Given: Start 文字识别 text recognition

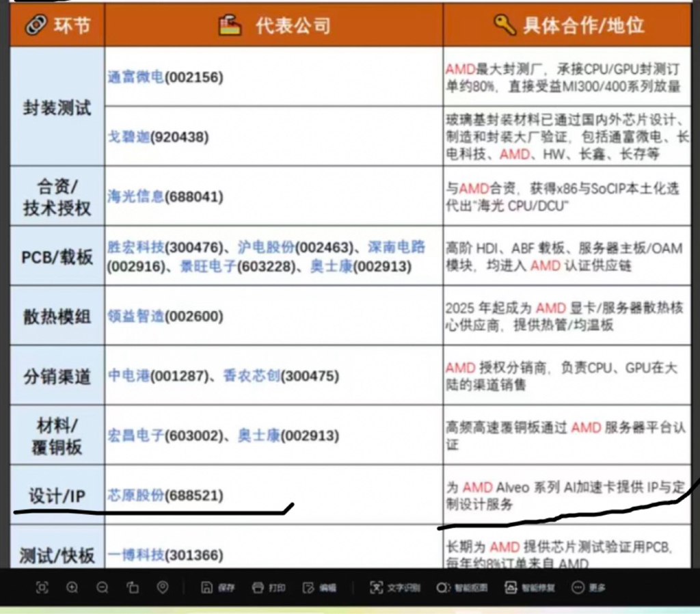Looking at the screenshot, I should 395,587.
